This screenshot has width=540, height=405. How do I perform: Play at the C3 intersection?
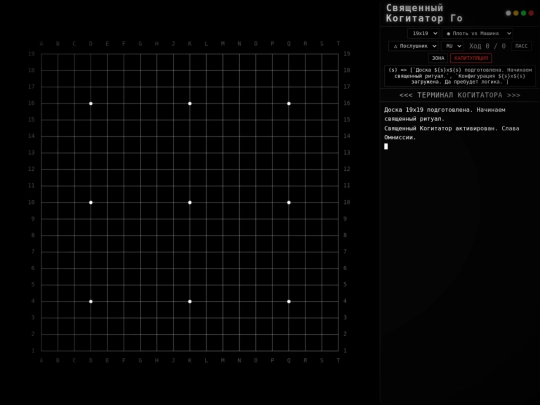click(74, 318)
